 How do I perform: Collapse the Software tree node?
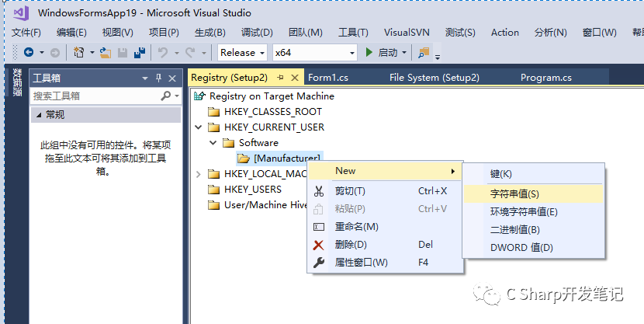click(x=213, y=143)
